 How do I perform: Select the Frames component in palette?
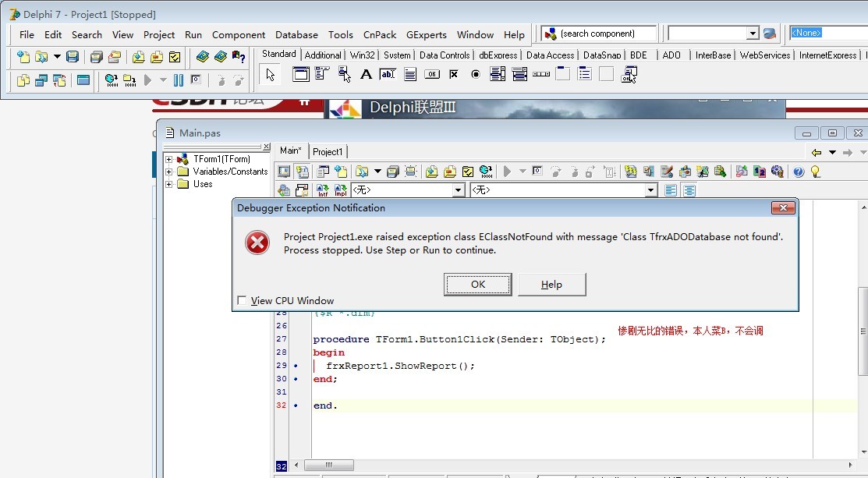click(301, 74)
